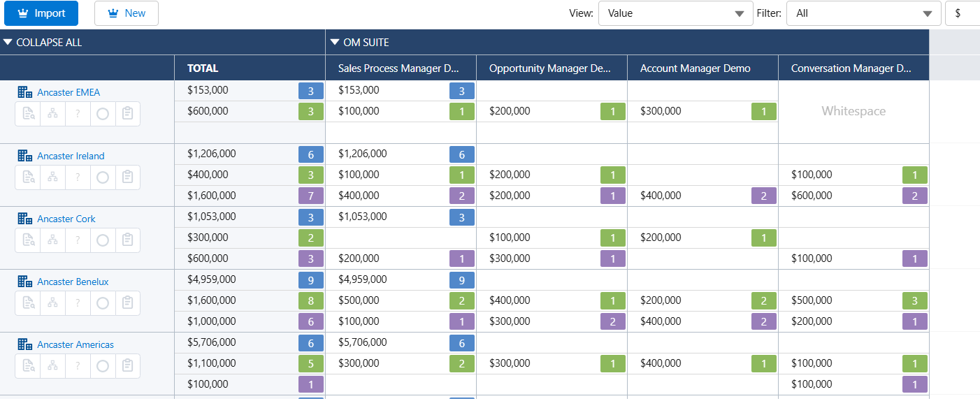Click the question mark icon under Ancaster Cork
This screenshot has width=980, height=401.
click(78, 240)
